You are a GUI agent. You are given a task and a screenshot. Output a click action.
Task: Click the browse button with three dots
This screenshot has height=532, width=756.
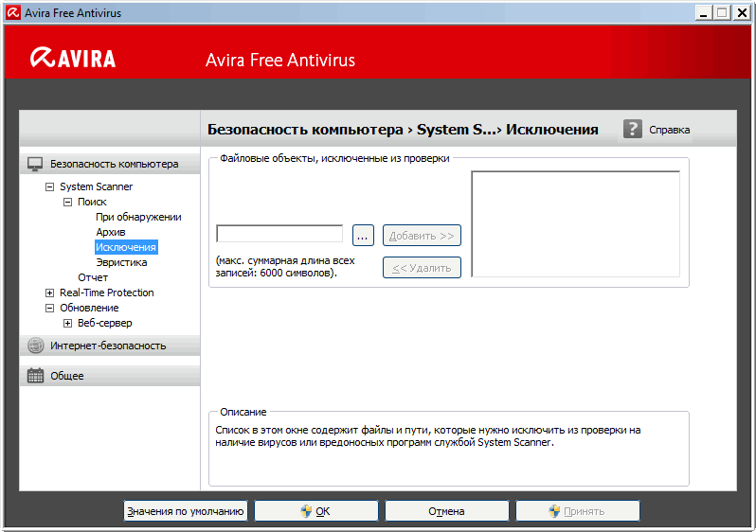(x=364, y=236)
